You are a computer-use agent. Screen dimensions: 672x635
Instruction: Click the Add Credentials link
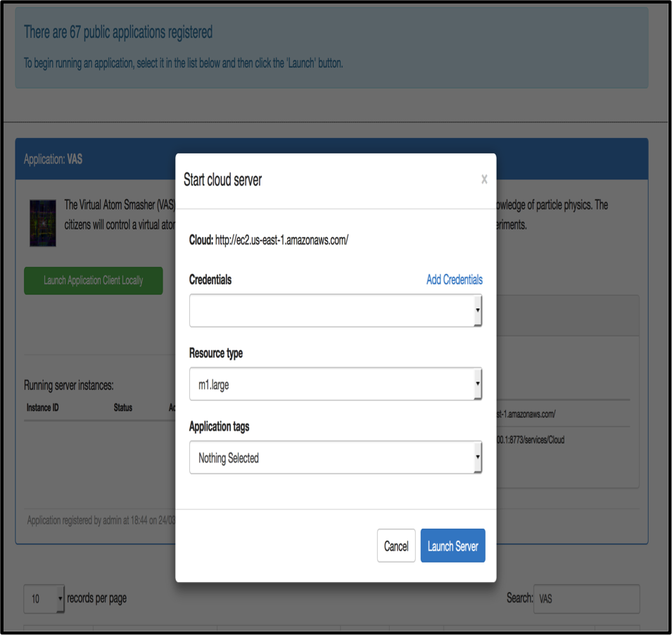[x=454, y=279]
